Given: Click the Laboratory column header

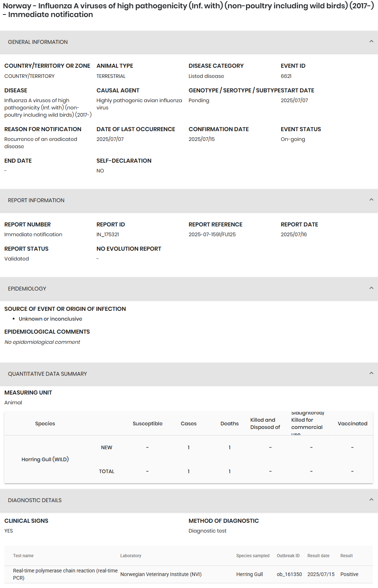Looking at the screenshot, I should pyautogui.click(x=131, y=556).
